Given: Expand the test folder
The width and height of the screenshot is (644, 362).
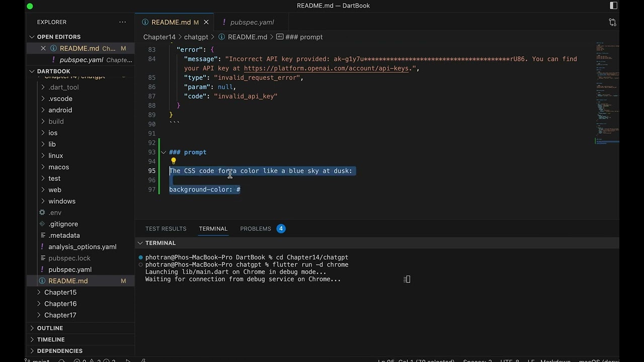Looking at the screenshot, I should 43,178.
